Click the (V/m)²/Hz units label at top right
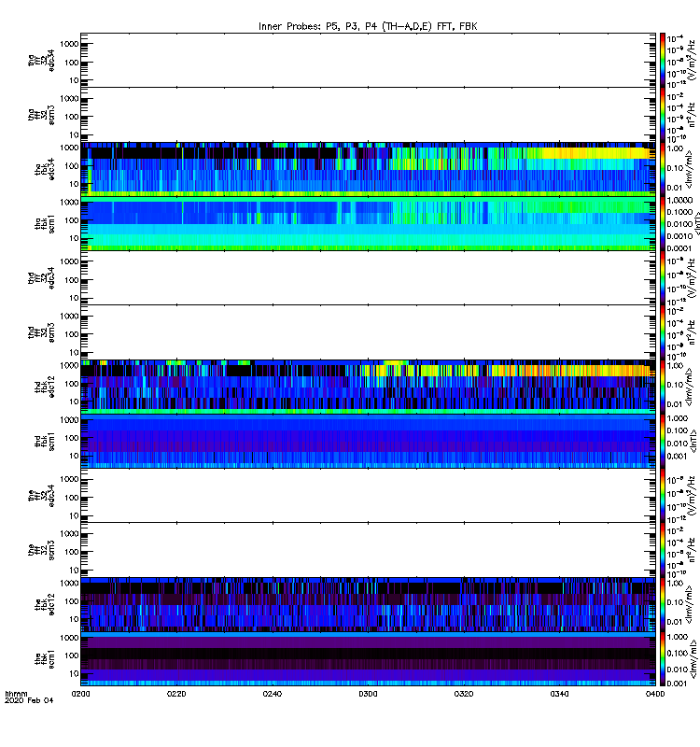This screenshot has height=747, width=700. click(x=693, y=60)
